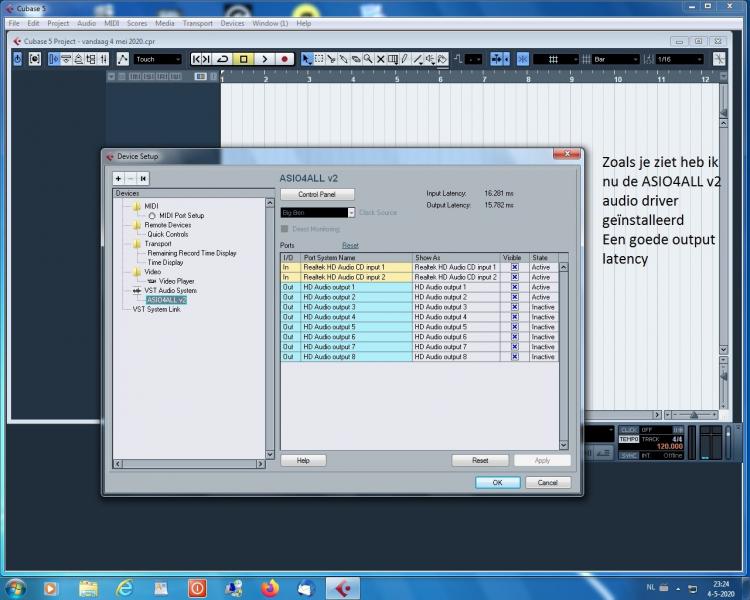
Task: Select the Play speaker tool
Action: click(430, 59)
